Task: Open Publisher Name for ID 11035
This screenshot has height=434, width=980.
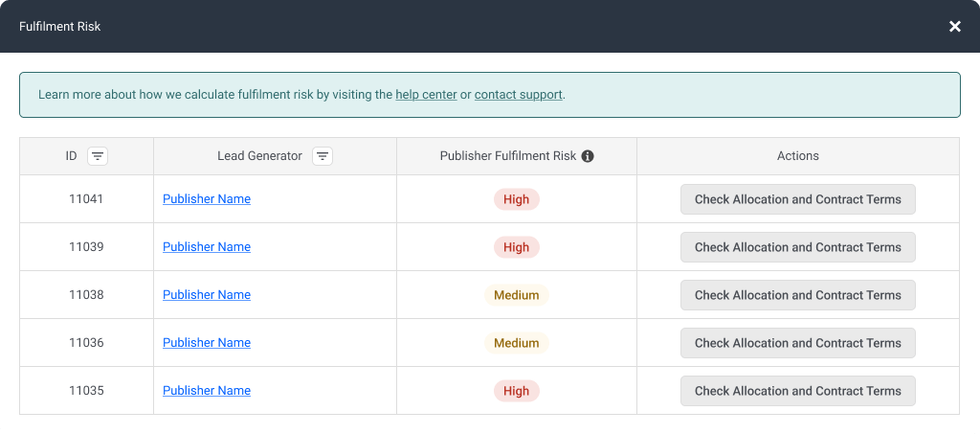Action: coord(207,390)
